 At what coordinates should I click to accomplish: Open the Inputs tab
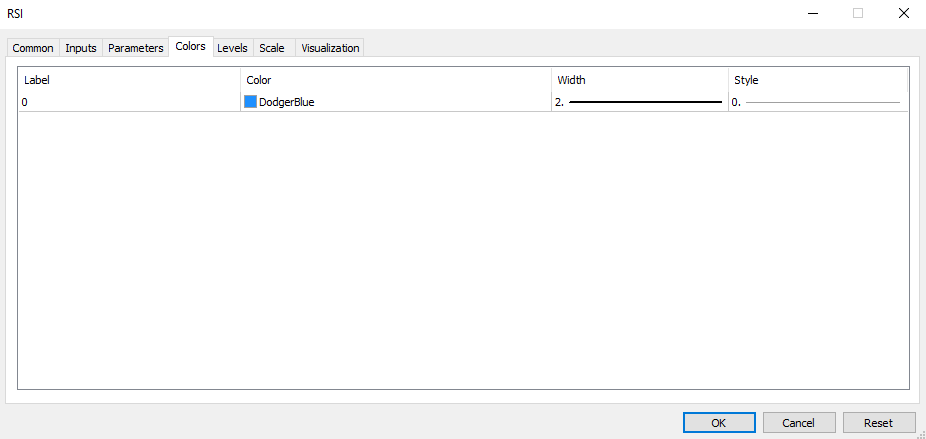[81, 48]
